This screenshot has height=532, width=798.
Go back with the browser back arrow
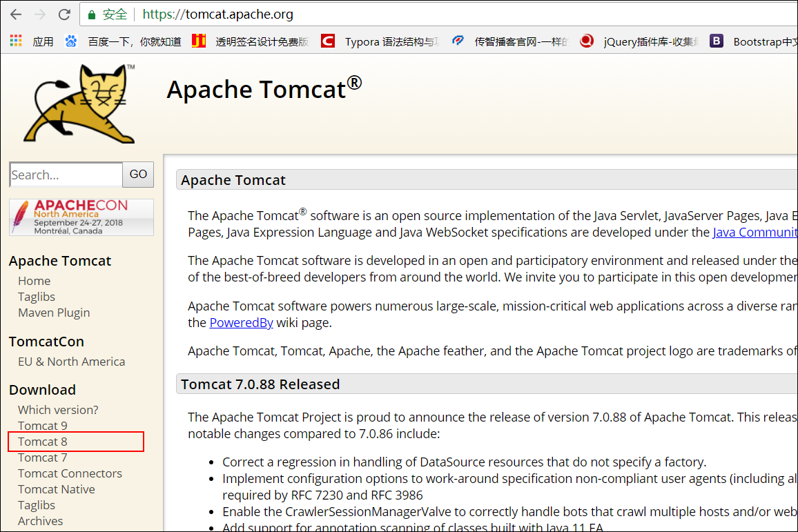(16, 14)
